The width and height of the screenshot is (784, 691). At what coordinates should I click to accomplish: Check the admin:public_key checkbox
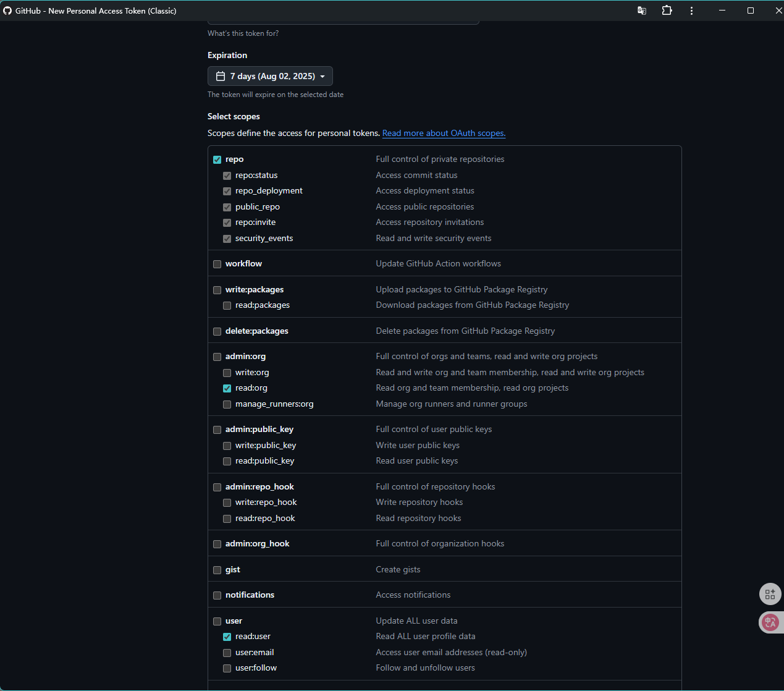(x=217, y=430)
